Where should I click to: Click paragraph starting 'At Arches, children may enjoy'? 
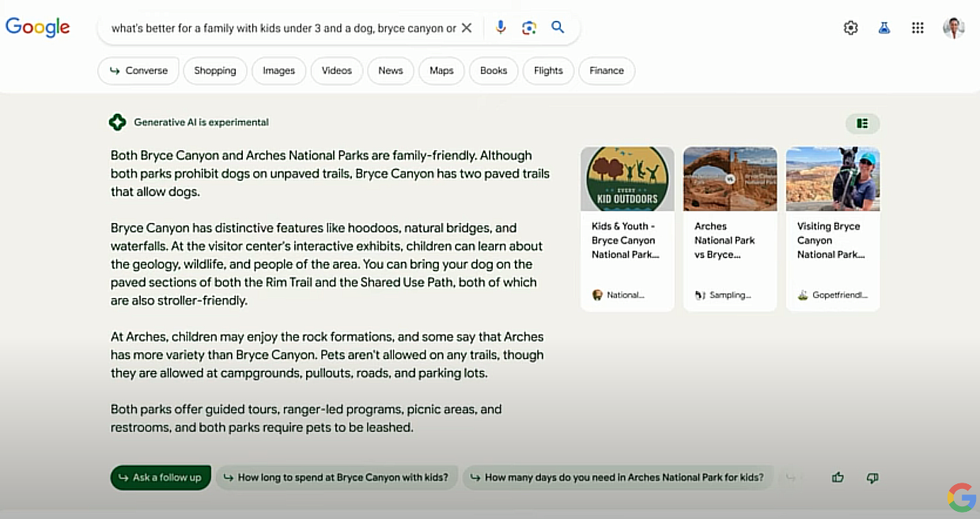tap(327, 355)
